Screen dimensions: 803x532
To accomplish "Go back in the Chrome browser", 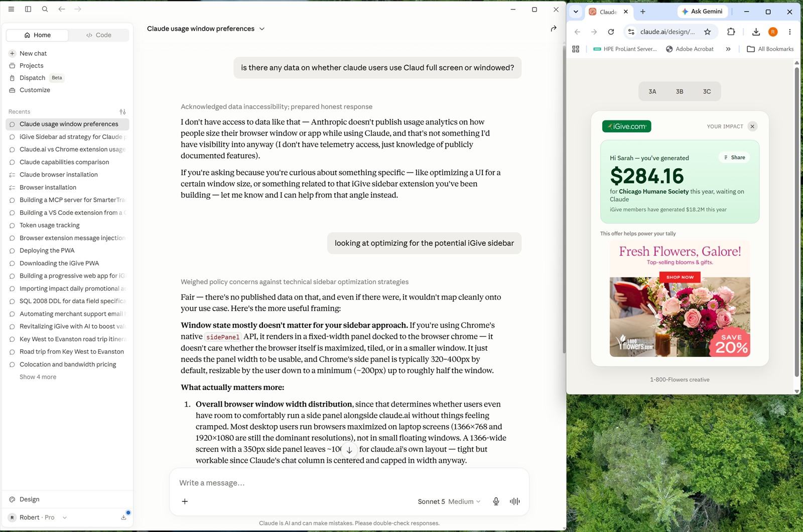I will click(577, 32).
